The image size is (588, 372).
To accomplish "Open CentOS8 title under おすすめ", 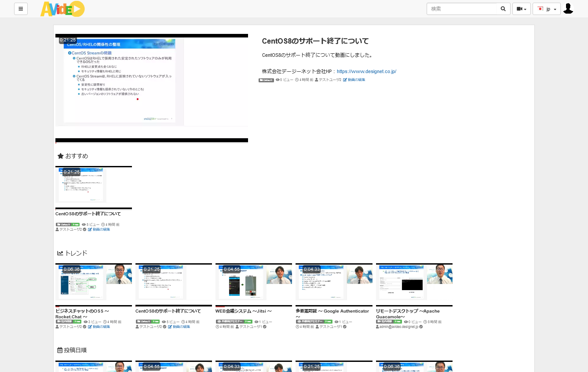I will click(88, 214).
